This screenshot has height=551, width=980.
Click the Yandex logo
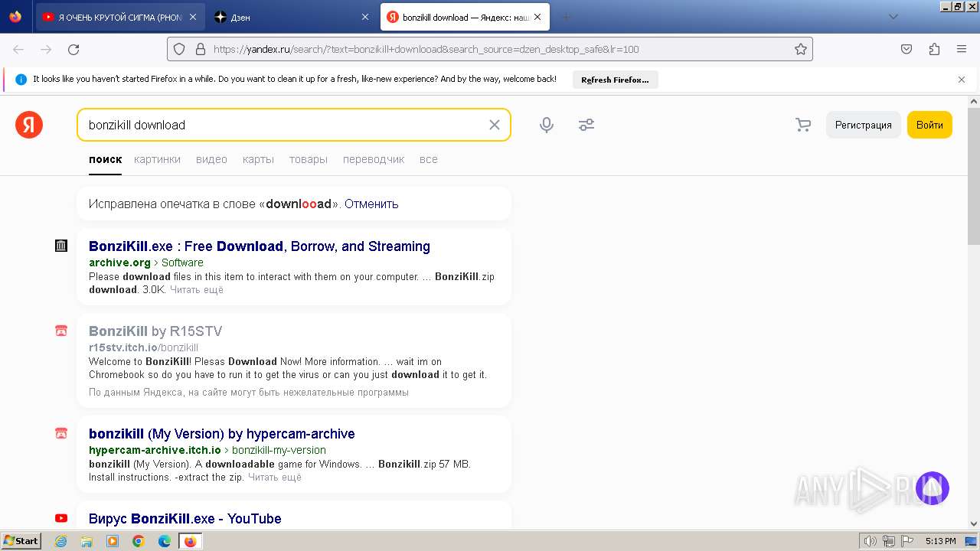(29, 125)
